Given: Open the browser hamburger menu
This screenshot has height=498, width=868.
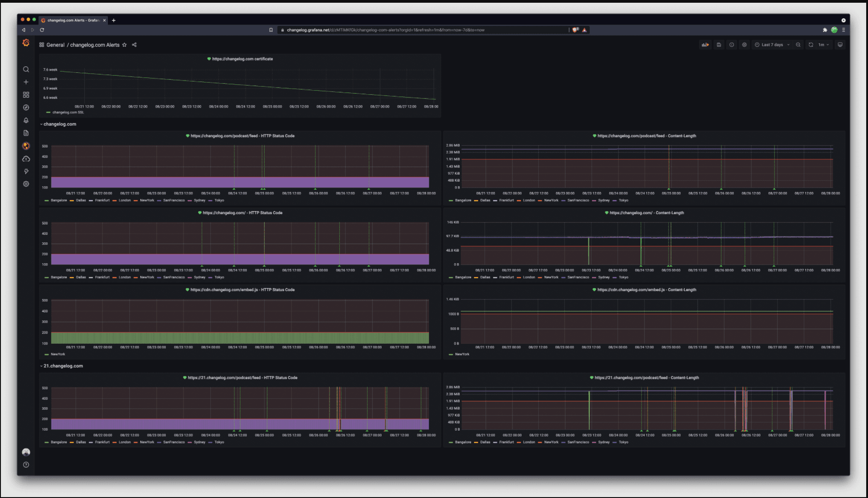Looking at the screenshot, I should 843,30.
